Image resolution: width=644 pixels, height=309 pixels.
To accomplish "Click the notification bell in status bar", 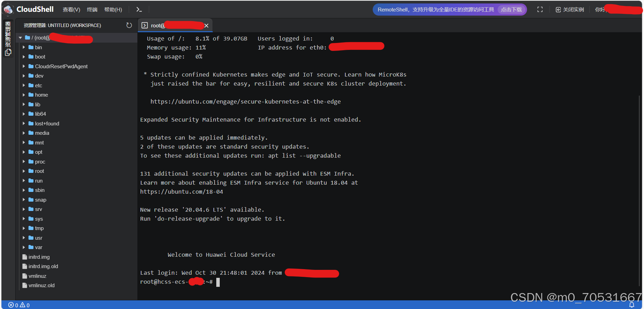I will (x=632, y=305).
